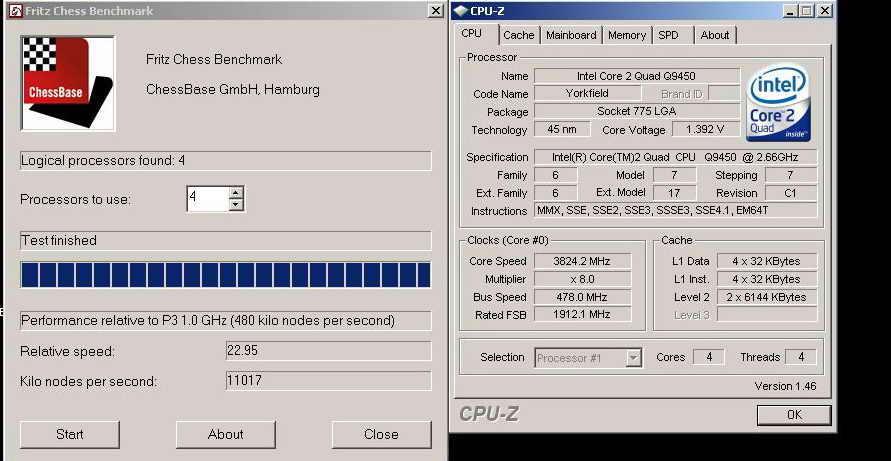Click the Fritz Chess Benchmark title bar icon
891x461 pixels.
pyautogui.click(x=16, y=11)
